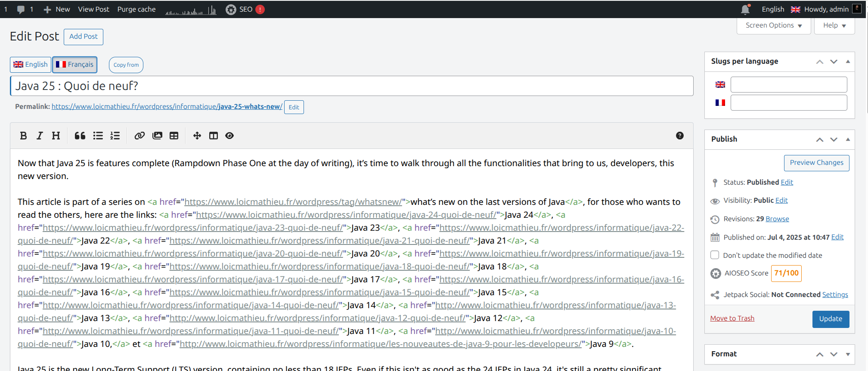Click the Jetpack Social share icon
The width and height of the screenshot is (868, 371).
coord(715,295)
